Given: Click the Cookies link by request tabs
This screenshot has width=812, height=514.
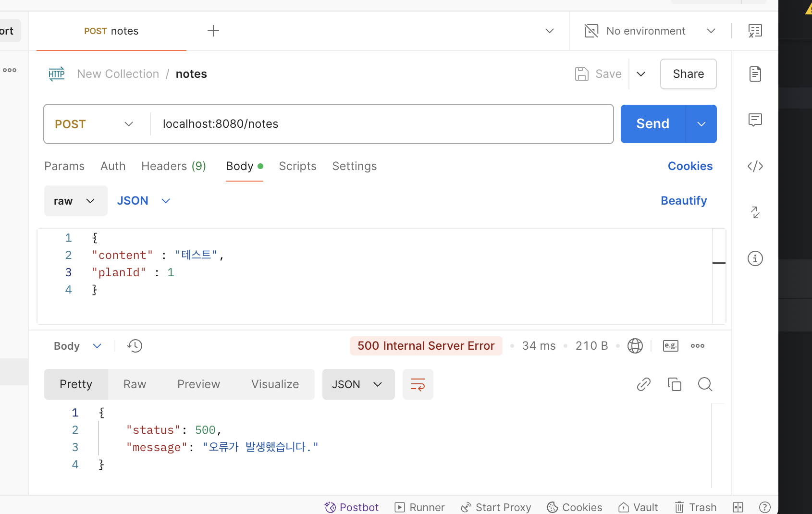Looking at the screenshot, I should (690, 166).
